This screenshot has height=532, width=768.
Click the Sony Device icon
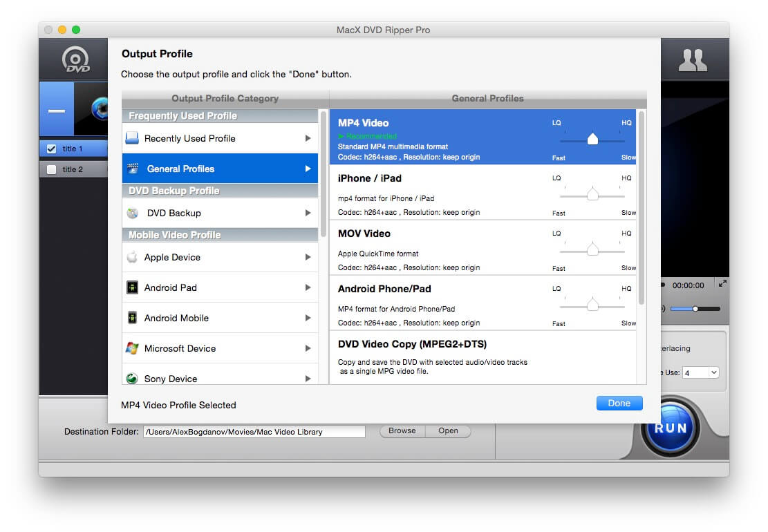[x=132, y=379]
